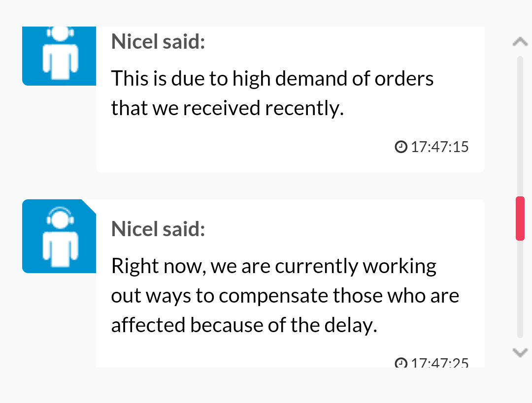This screenshot has width=532, height=403.
Task: Click the "affected because of the delay" line
Action: point(244,325)
